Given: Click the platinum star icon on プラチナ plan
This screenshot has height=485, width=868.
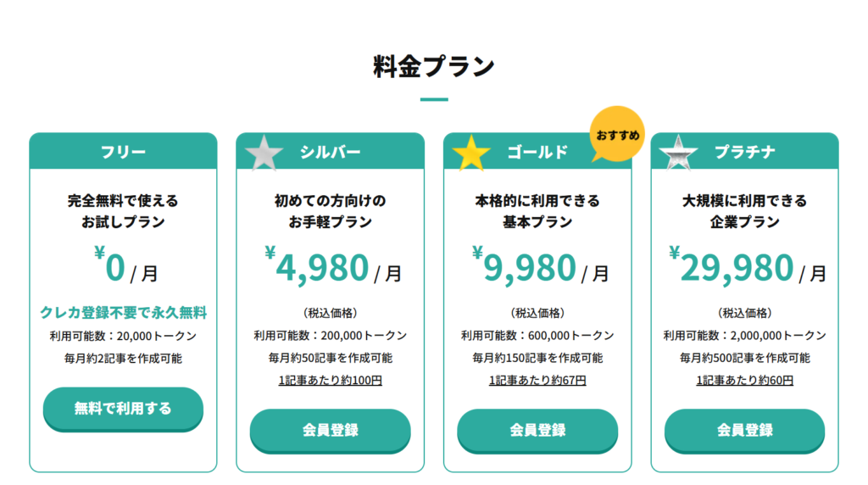Looking at the screenshot, I should tap(678, 153).
